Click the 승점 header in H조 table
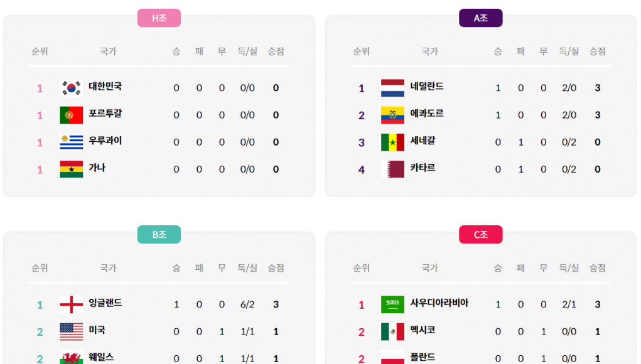Viewport: 641px width, 364px height. pos(276,51)
